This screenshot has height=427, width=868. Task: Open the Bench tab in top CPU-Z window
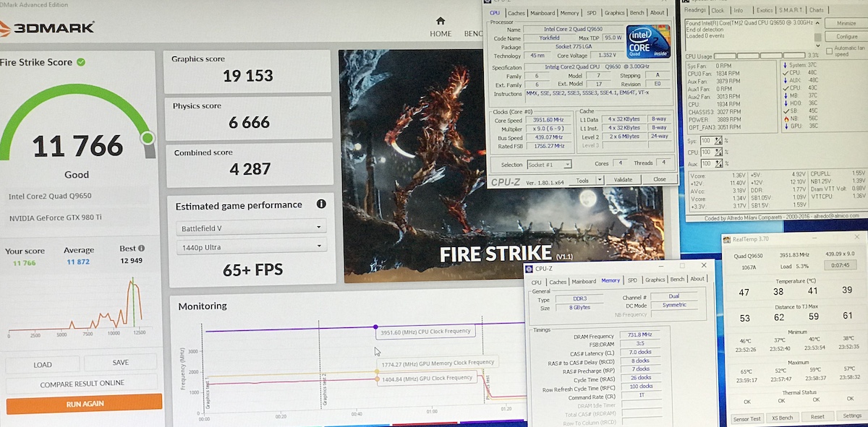(x=637, y=13)
